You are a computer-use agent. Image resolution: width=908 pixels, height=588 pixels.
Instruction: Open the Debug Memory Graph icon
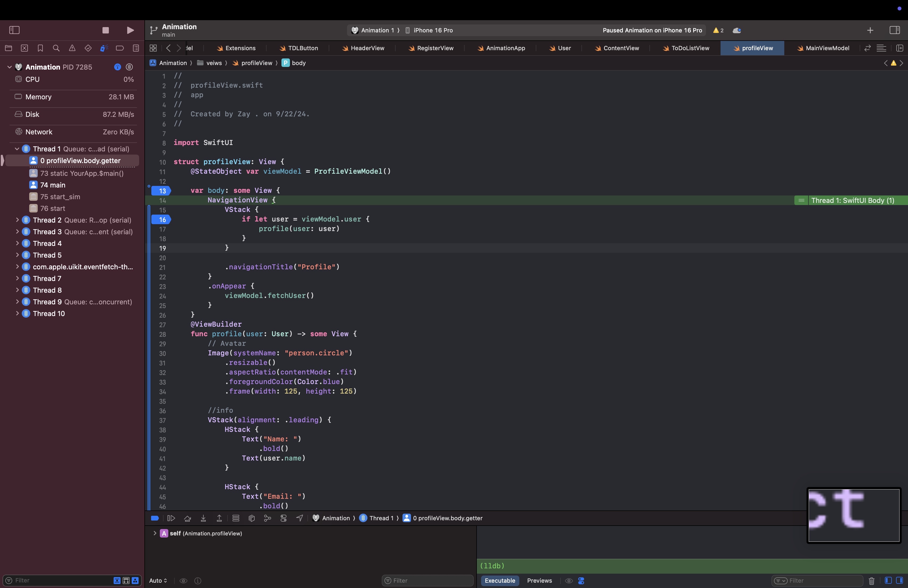[267, 518]
